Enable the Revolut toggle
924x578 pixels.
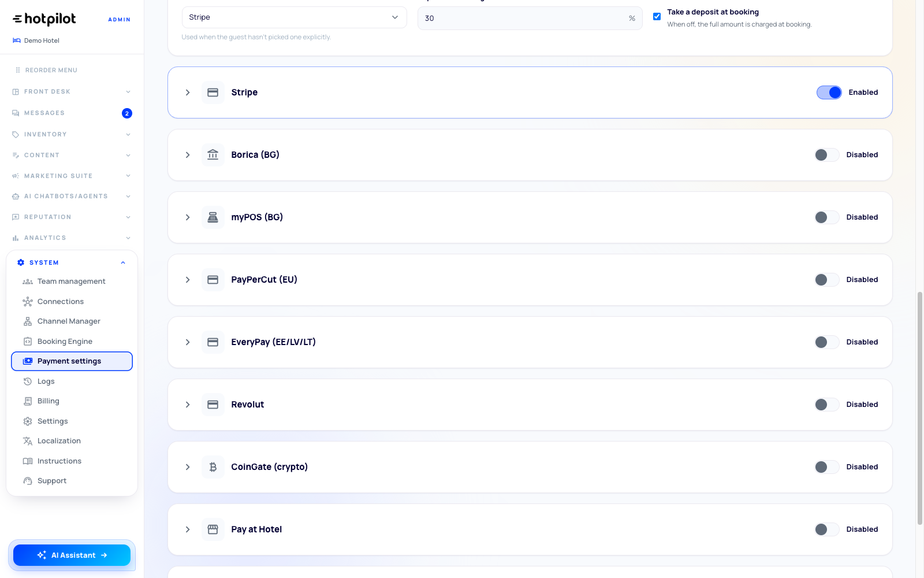pos(827,405)
